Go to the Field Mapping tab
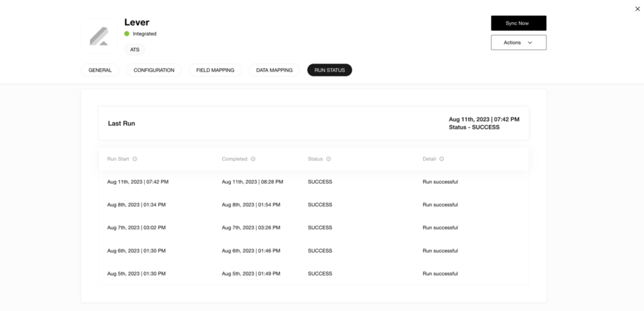The width and height of the screenshot is (644, 311). pyautogui.click(x=215, y=70)
